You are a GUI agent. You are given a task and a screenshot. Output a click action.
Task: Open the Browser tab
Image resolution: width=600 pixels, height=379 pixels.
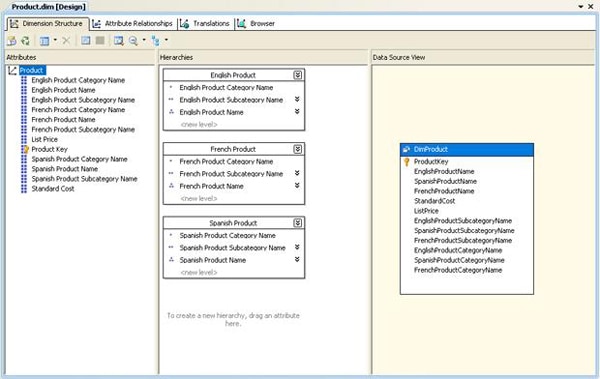256,24
